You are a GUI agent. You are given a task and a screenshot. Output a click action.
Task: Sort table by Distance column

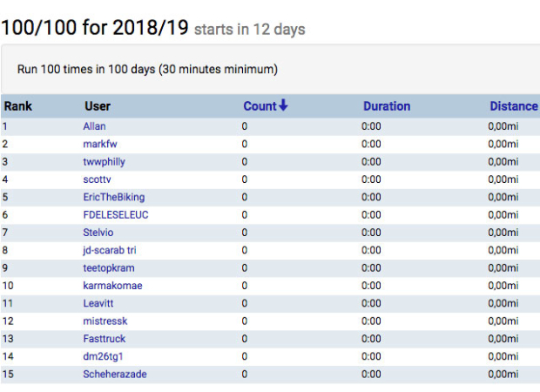513,106
